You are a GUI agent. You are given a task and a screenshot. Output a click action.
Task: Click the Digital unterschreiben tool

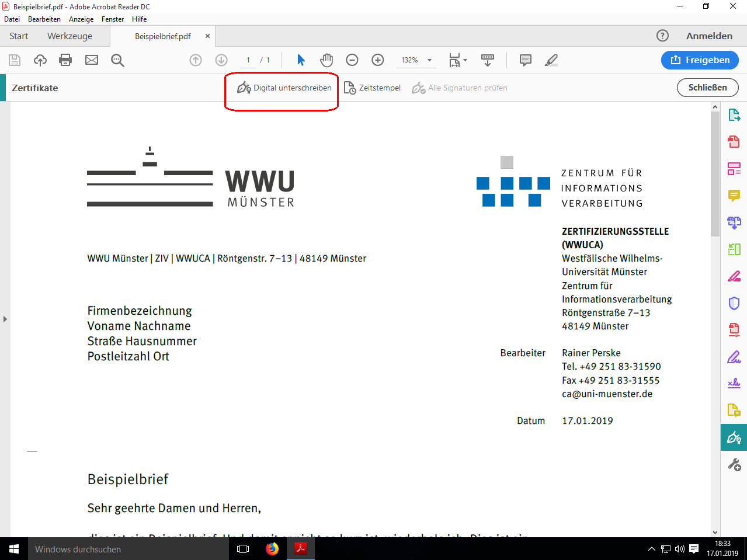pos(284,88)
